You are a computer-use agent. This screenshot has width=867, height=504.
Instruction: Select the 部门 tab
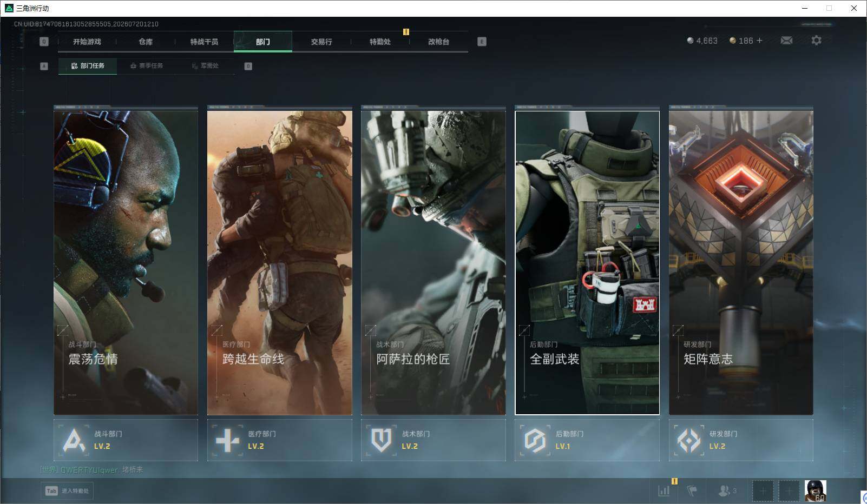click(x=263, y=42)
